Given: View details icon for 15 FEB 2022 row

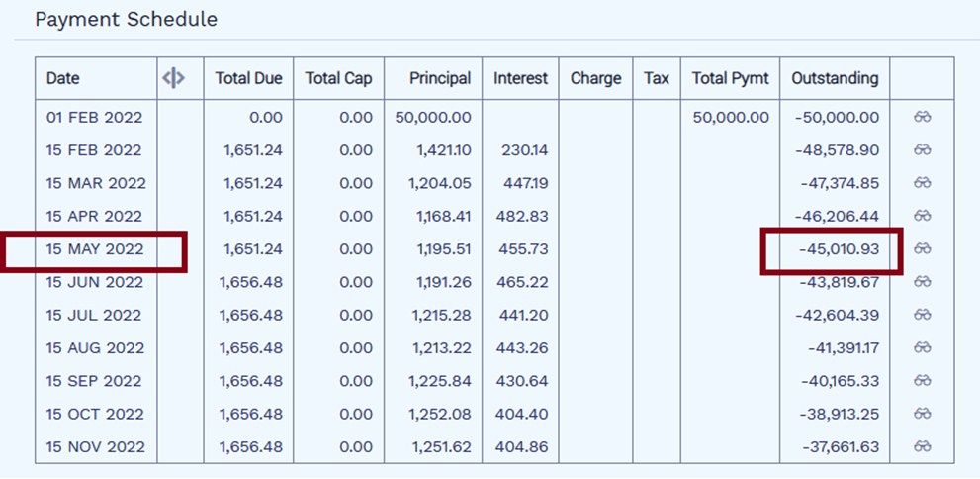Looking at the screenshot, I should (922, 150).
